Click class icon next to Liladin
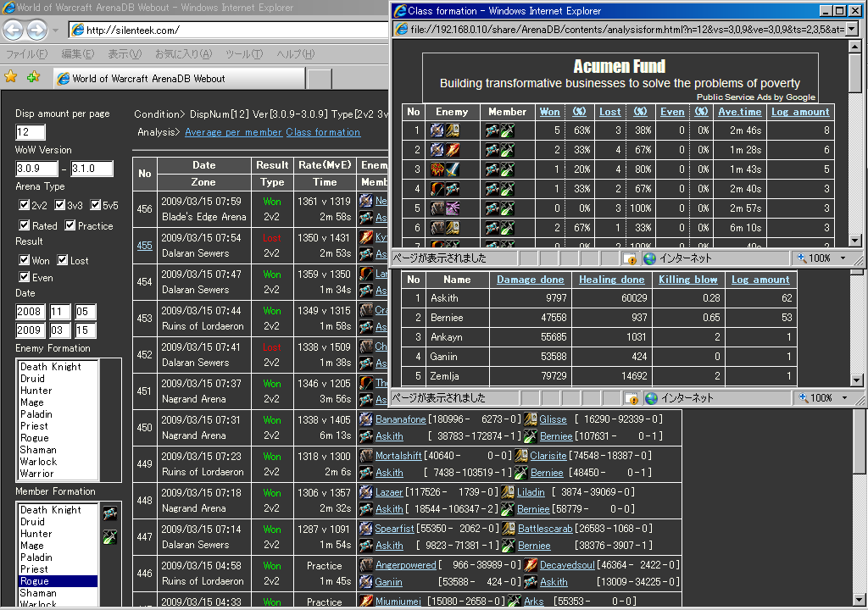 point(508,491)
